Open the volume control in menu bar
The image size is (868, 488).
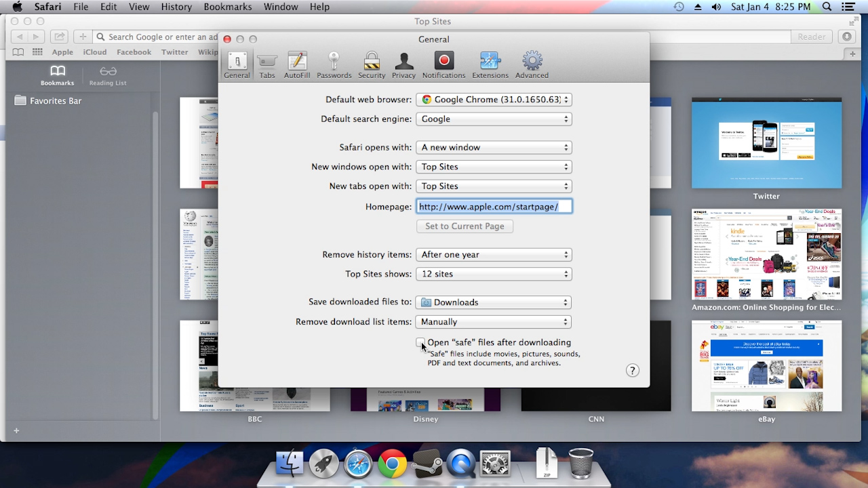pyautogui.click(x=717, y=7)
